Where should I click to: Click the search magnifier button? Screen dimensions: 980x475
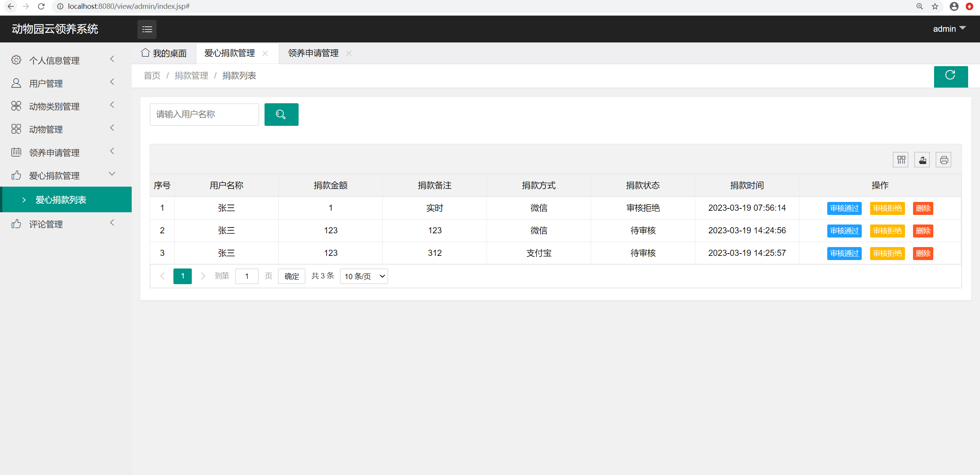coord(281,114)
